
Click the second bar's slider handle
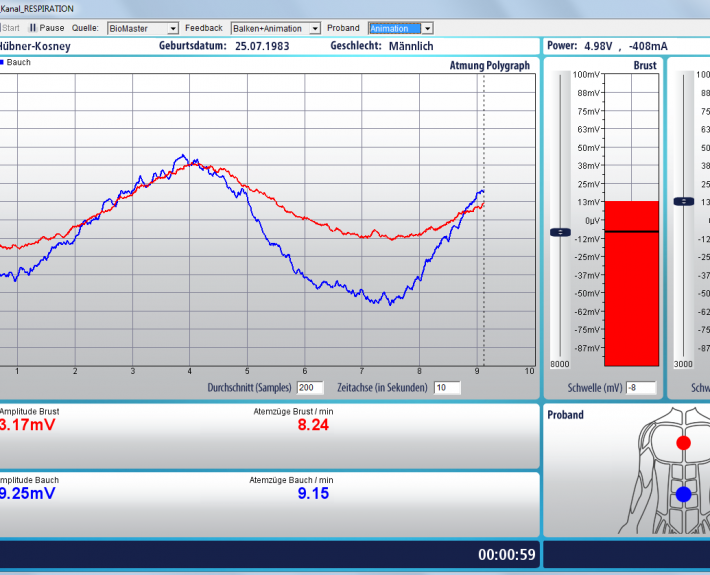(683, 201)
